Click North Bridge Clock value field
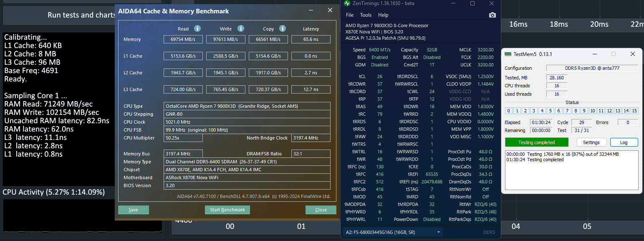The width and height of the screenshot is (644, 241). click(x=311, y=138)
